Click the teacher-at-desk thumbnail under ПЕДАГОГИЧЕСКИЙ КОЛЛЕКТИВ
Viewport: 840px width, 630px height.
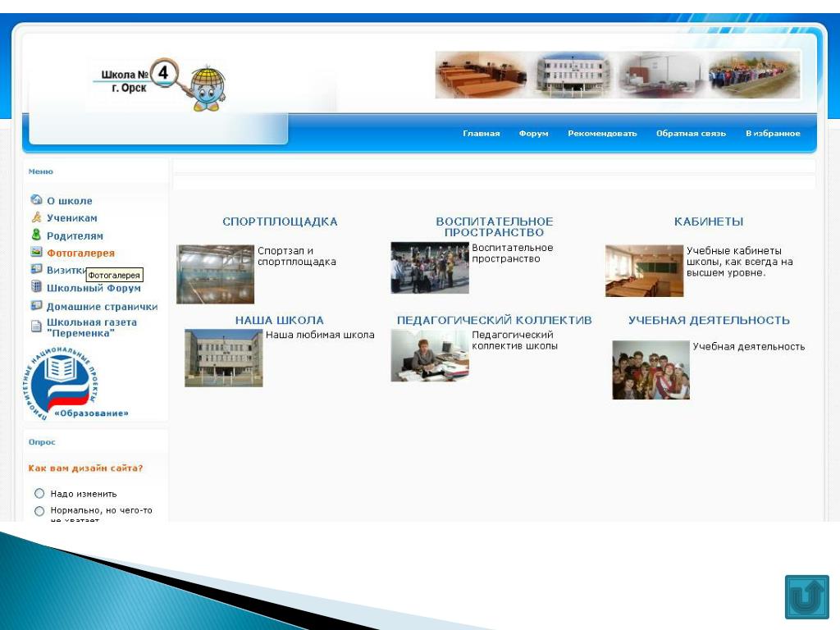click(430, 355)
